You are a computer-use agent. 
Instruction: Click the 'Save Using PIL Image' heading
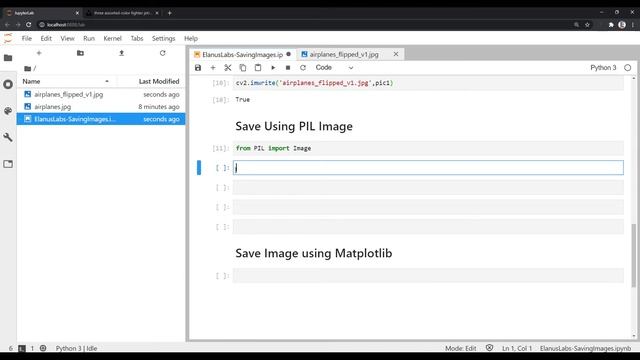294,126
